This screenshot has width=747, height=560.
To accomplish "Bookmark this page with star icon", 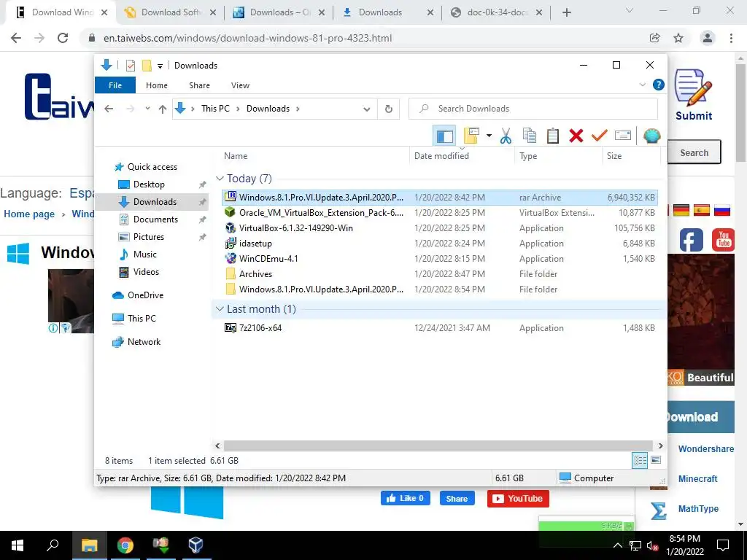I will (x=678, y=38).
